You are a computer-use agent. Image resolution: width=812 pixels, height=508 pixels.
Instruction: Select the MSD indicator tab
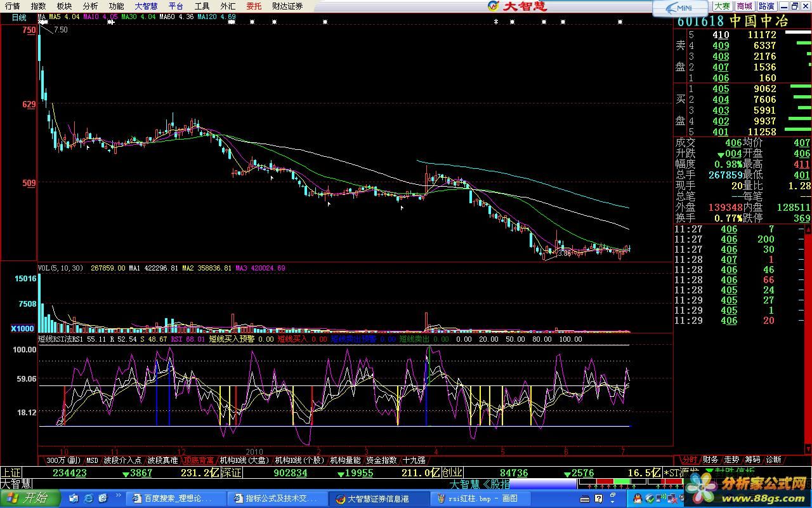click(x=92, y=460)
